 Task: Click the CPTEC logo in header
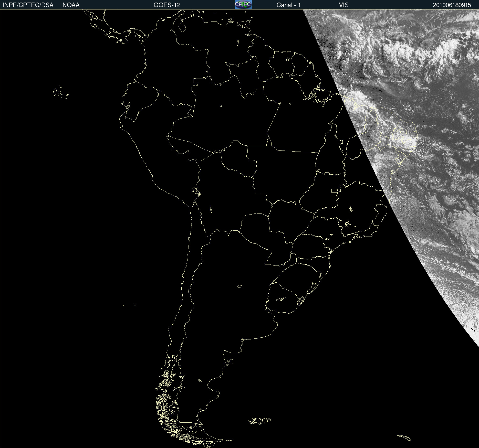(x=243, y=5)
